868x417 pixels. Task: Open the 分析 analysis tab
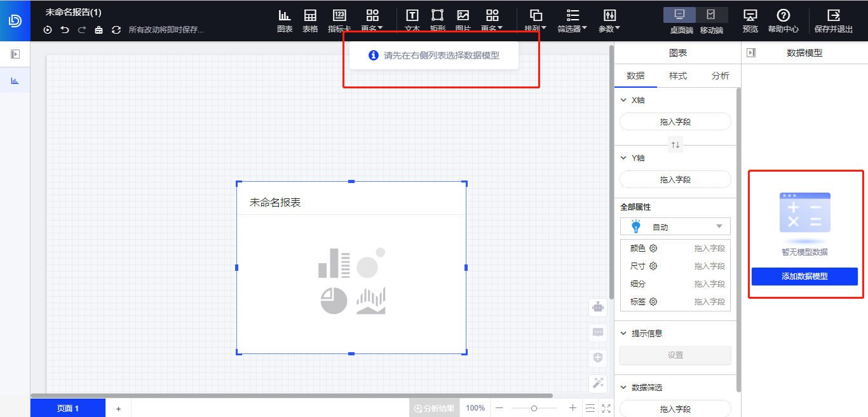pos(721,76)
